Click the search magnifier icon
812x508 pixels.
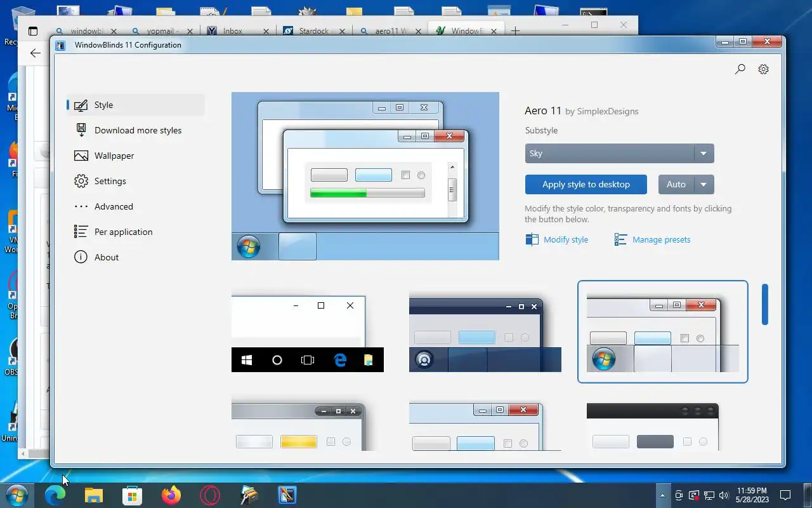740,69
